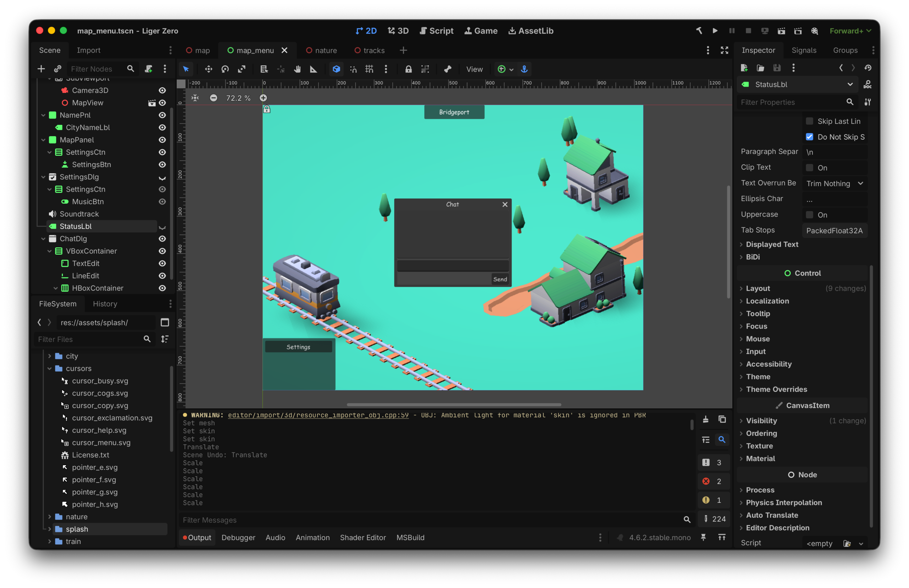Choose the Ruler measuring tool
Screen dimensions: 909x588
click(x=314, y=69)
